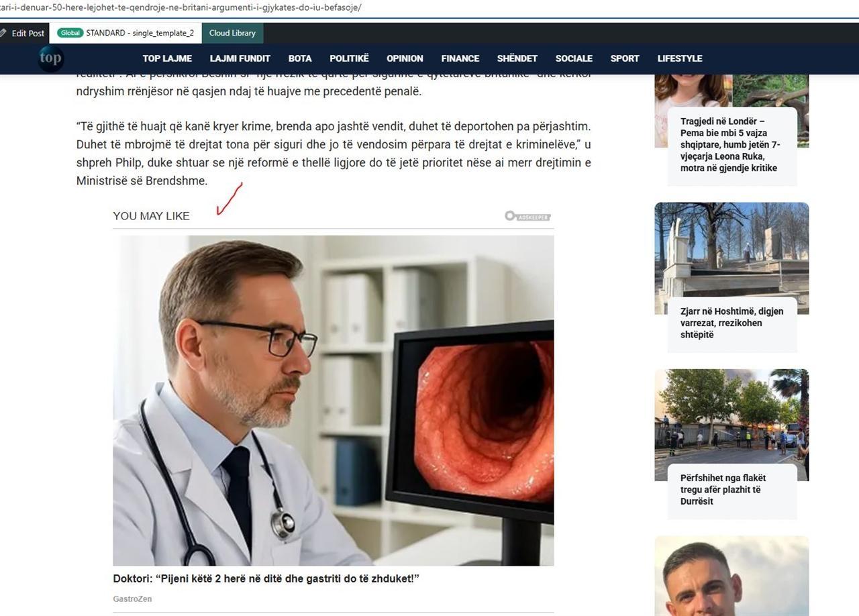
Task: Go to the SHËNDET section
Action: [517, 58]
